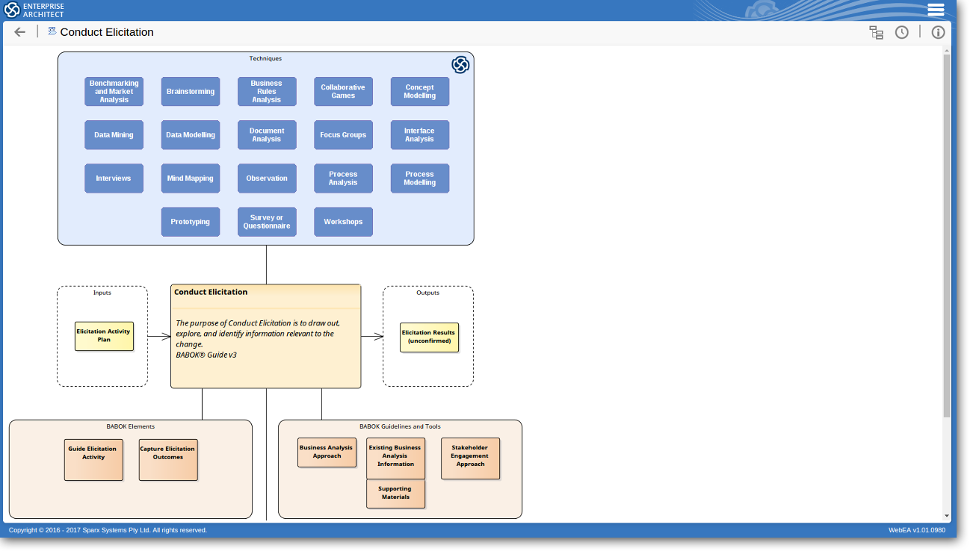Open Survey or Questionnaire element
979x560 pixels.
tap(267, 222)
